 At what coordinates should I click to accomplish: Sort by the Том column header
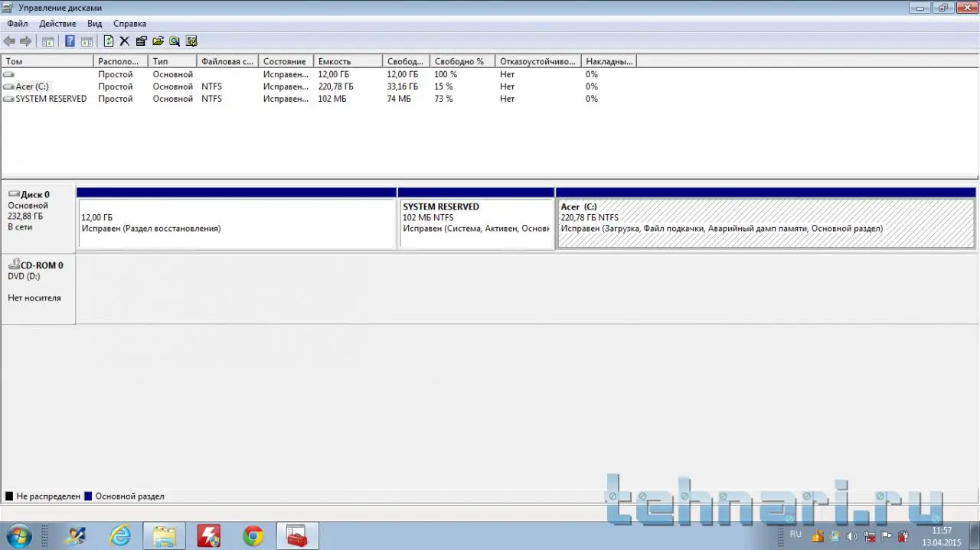tap(47, 61)
